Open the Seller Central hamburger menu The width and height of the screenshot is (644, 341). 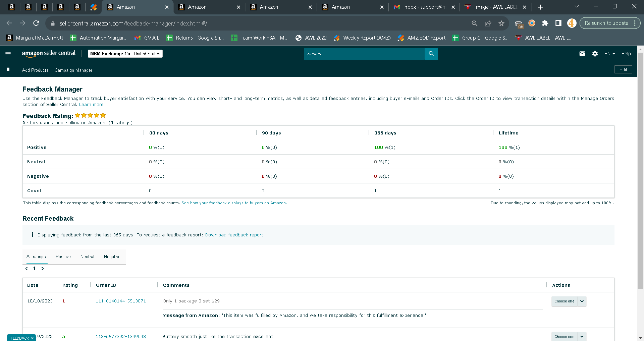[x=8, y=54]
